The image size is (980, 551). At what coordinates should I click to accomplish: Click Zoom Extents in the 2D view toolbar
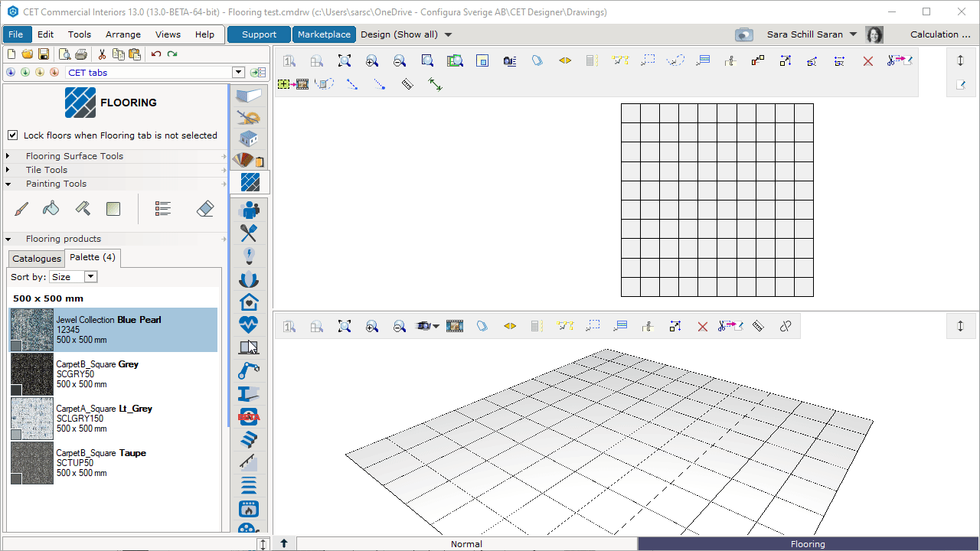(x=345, y=61)
